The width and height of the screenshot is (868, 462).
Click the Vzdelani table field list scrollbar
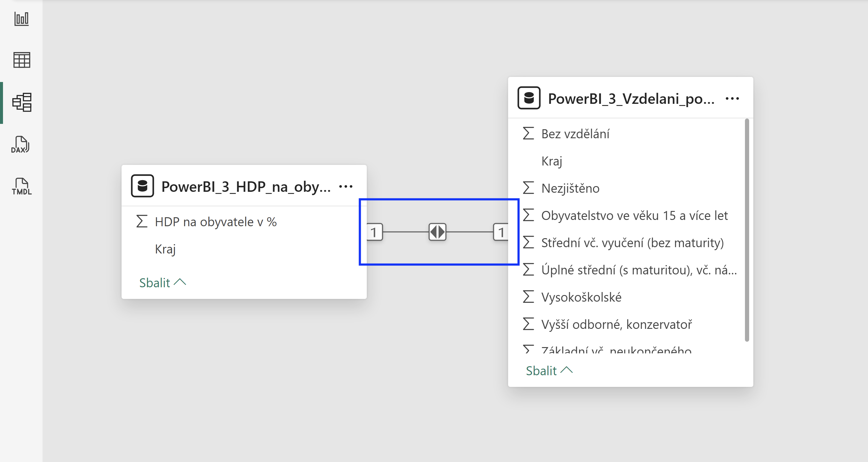tap(747, 230)
